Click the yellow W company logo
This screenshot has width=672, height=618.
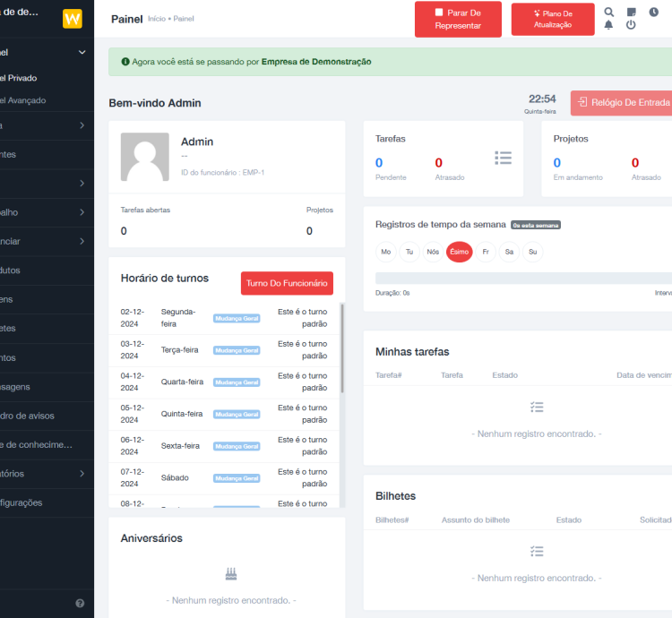click(x=73, y=19)
